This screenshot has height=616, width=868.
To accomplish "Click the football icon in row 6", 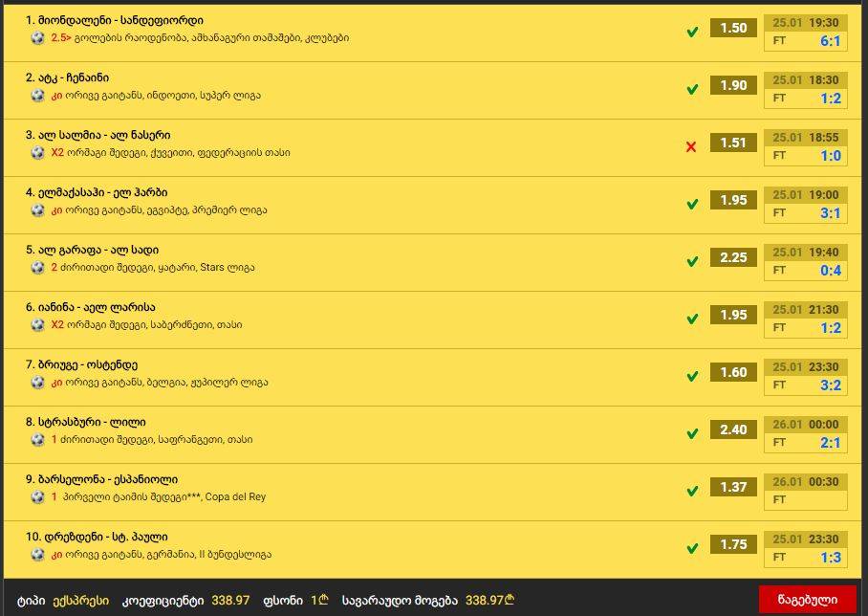I will click(x=37, y=325).
